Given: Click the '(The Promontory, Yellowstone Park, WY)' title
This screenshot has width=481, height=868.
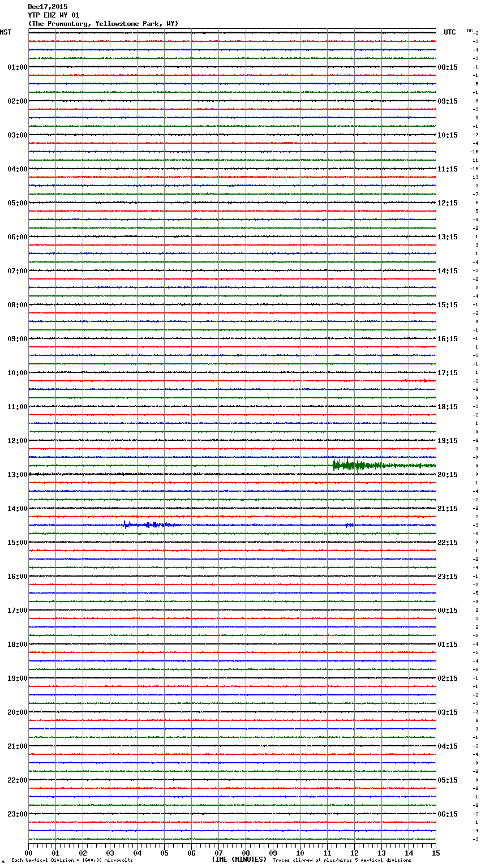Looking at the screenshot, I should (103, 24).
